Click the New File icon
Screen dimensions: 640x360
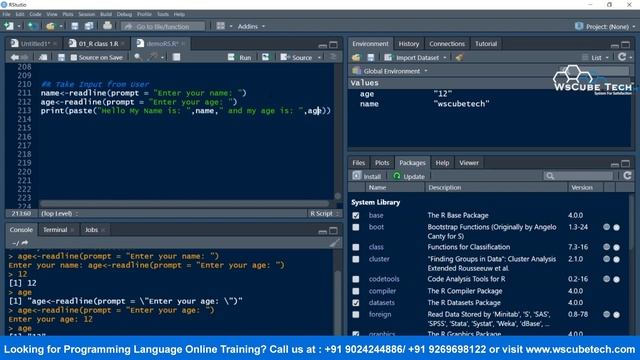[x=9, y=26]
